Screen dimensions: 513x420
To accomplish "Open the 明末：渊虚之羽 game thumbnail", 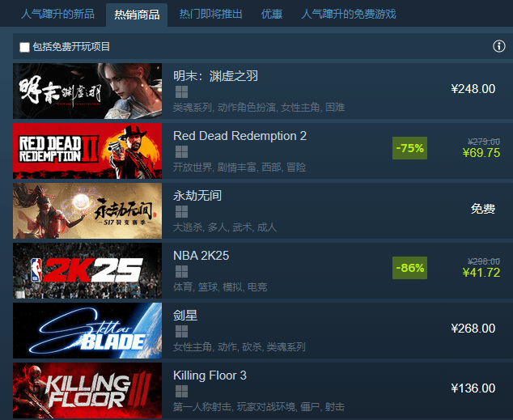I will pos(87,91).
